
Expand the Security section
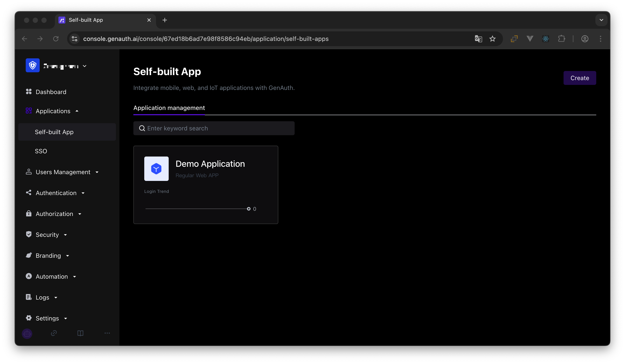[x=47, y=235]
